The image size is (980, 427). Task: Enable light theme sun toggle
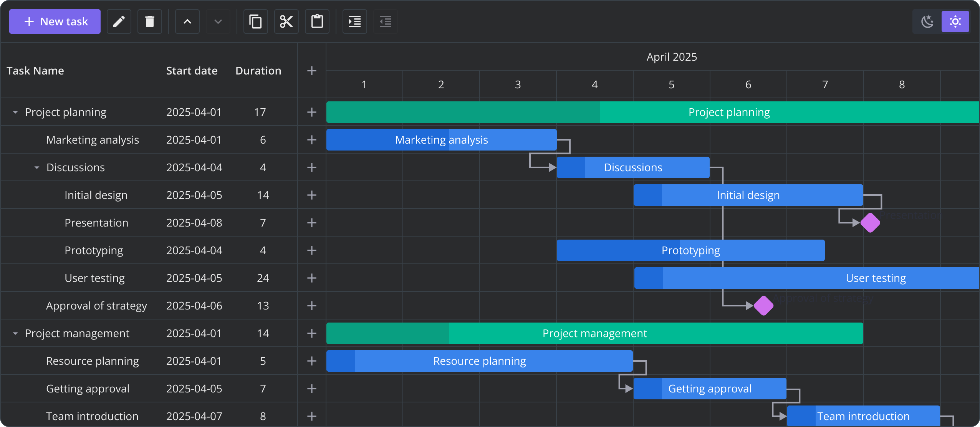(x=955, y=22)
